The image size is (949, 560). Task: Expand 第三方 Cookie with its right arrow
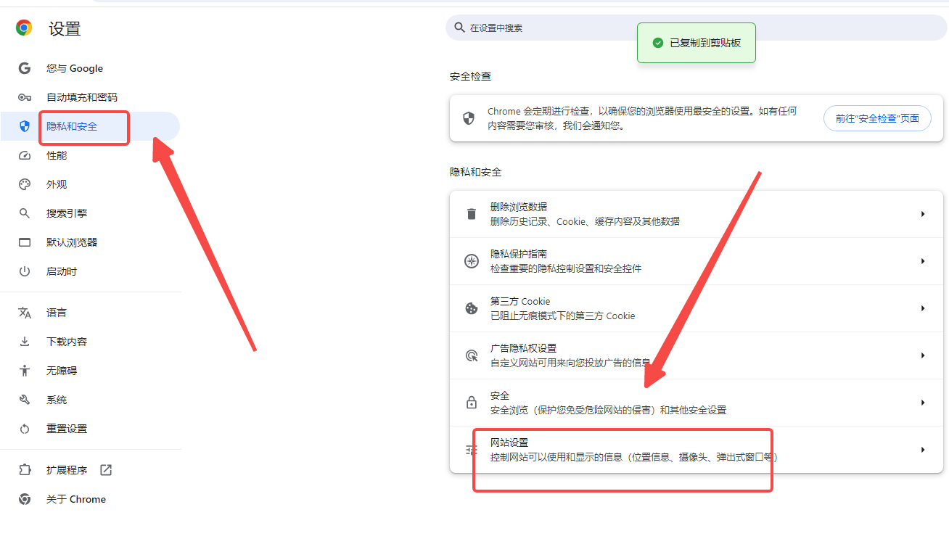[923, 308]
